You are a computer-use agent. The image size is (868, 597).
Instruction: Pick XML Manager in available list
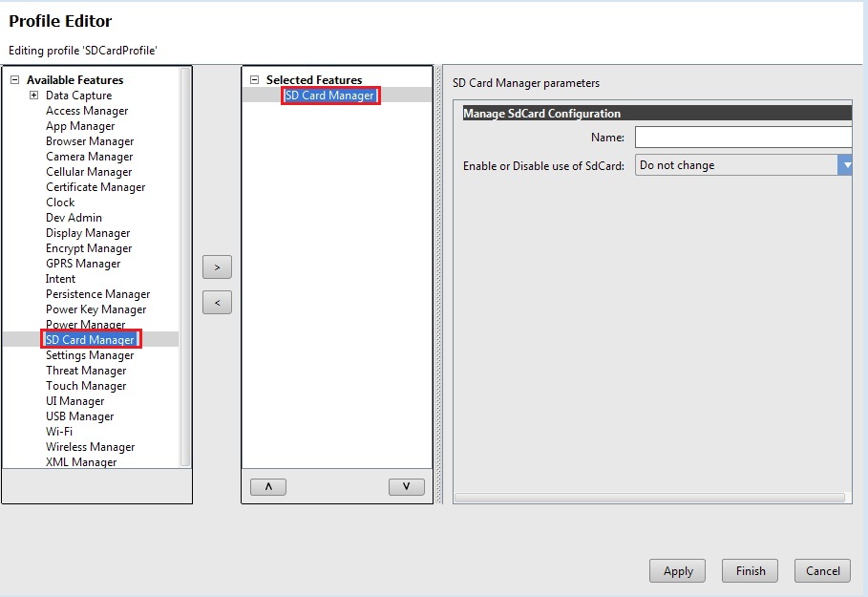(81, 462)
